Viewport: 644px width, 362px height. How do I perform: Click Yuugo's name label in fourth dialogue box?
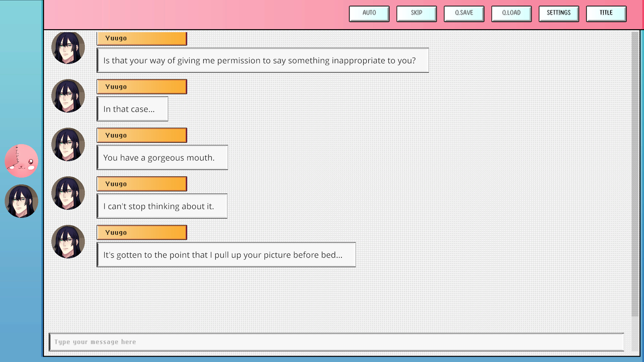(142, 183)
